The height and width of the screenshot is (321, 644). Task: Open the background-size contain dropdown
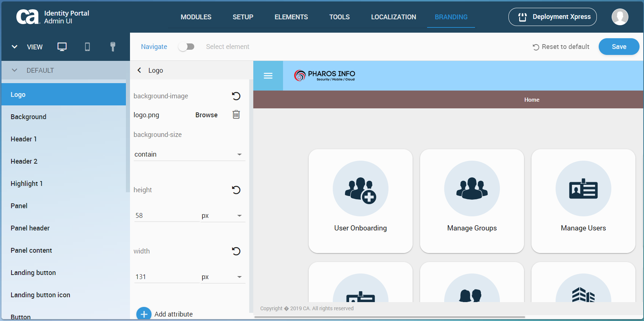(x=190, y=154)
